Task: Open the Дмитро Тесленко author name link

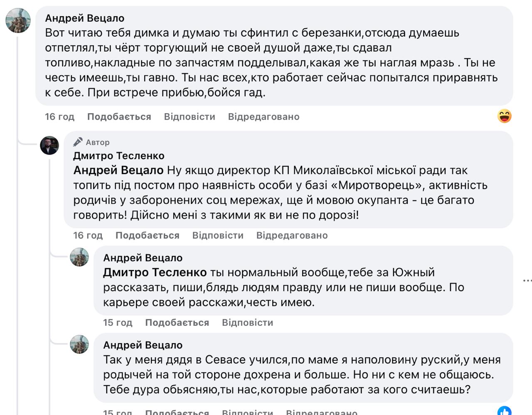Action: click(x=119, y=156)
